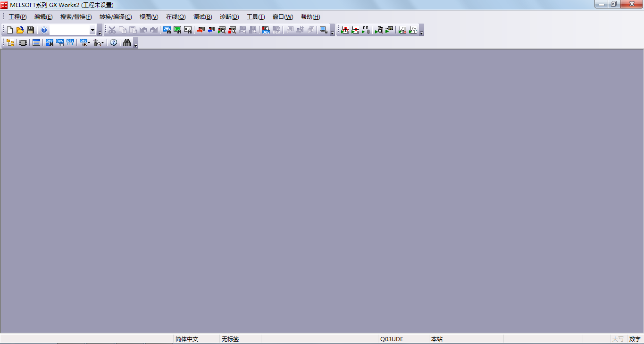Start monitoring with the Start Monitor icon
The image size is (644, 344).
[x=221, y=30]
